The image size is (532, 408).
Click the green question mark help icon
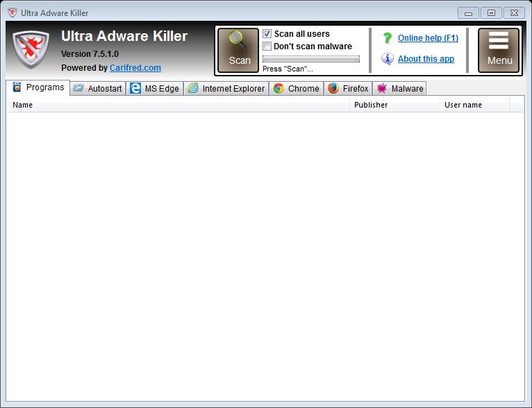pyautogui.click(x=387, y=38)
